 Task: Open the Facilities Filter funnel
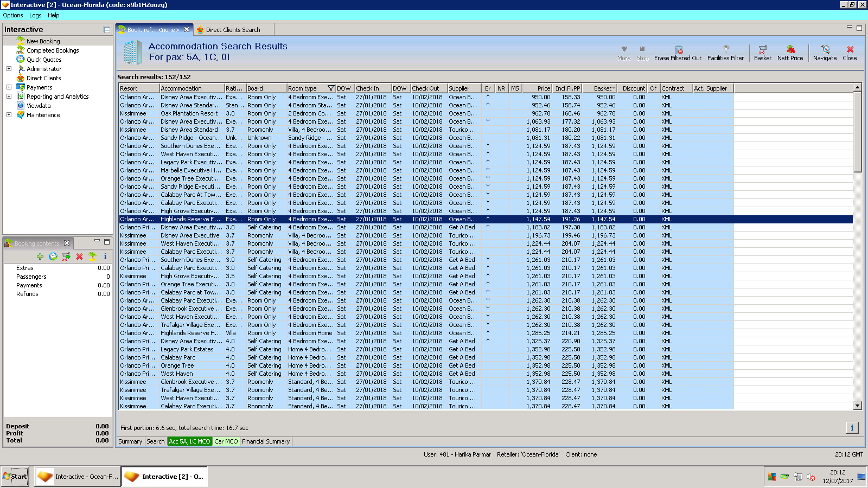[x=726, y=49]
